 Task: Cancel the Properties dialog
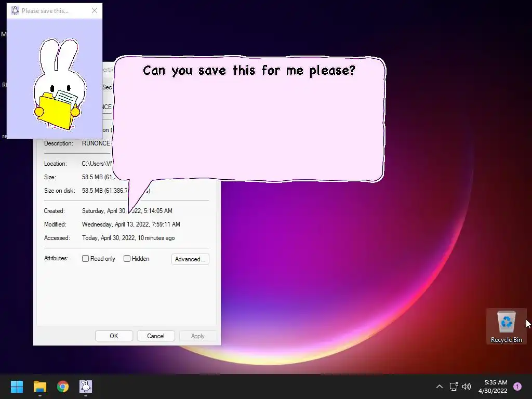(156, 336)
